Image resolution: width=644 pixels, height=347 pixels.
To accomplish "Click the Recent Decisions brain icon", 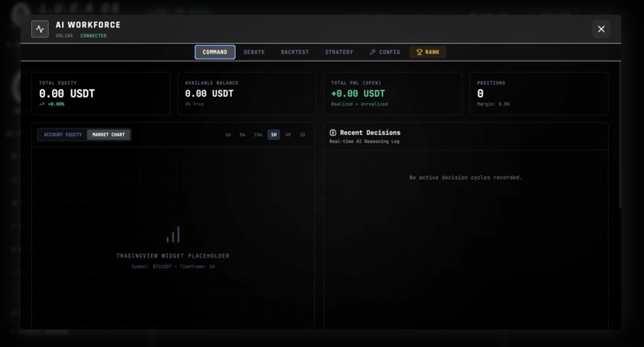I will pos(332,133).
